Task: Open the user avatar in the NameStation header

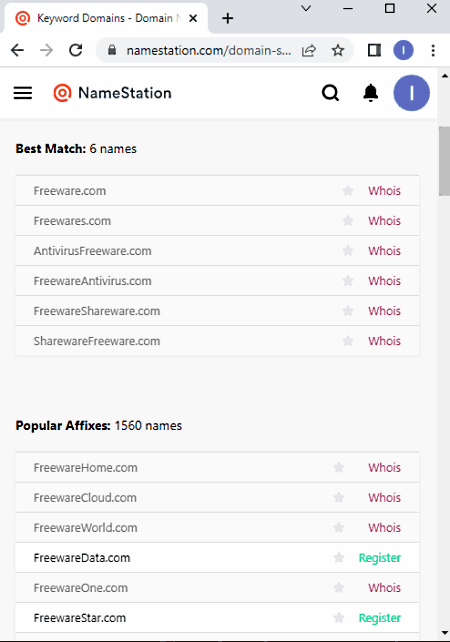Action: point(411,93)
